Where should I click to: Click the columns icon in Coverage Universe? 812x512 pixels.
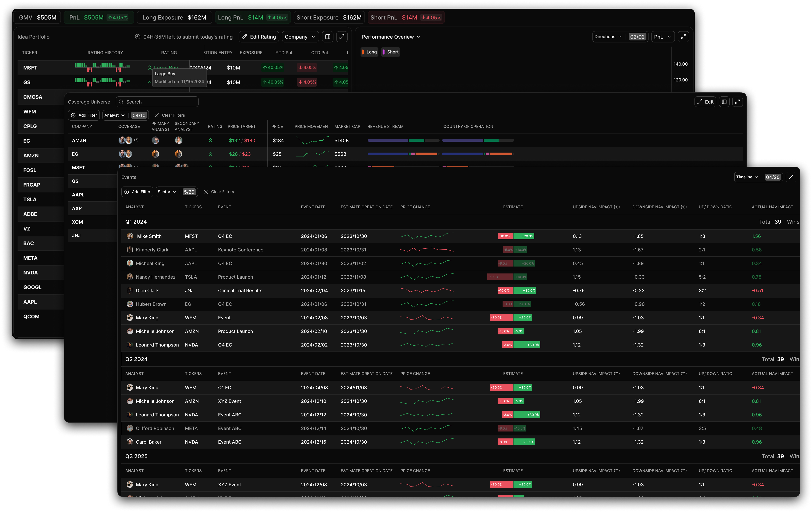tap(724, 102)
